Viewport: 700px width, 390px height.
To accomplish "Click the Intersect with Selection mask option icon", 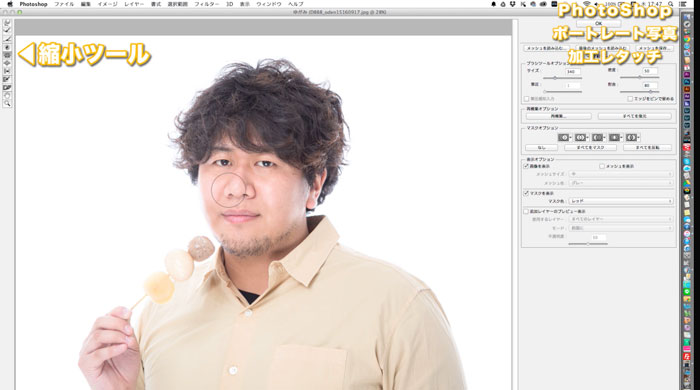I will click(615, 137).
